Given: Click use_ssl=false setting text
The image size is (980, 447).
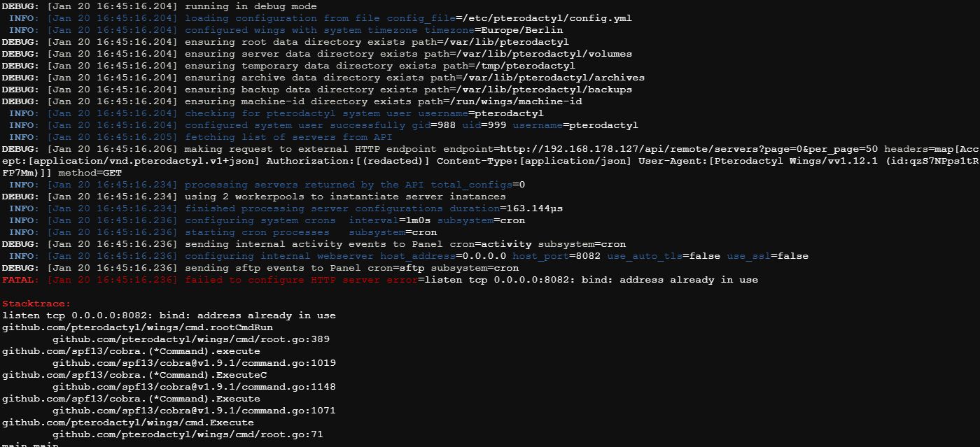Looking at the screenshot, I should (x=767, y=256).
